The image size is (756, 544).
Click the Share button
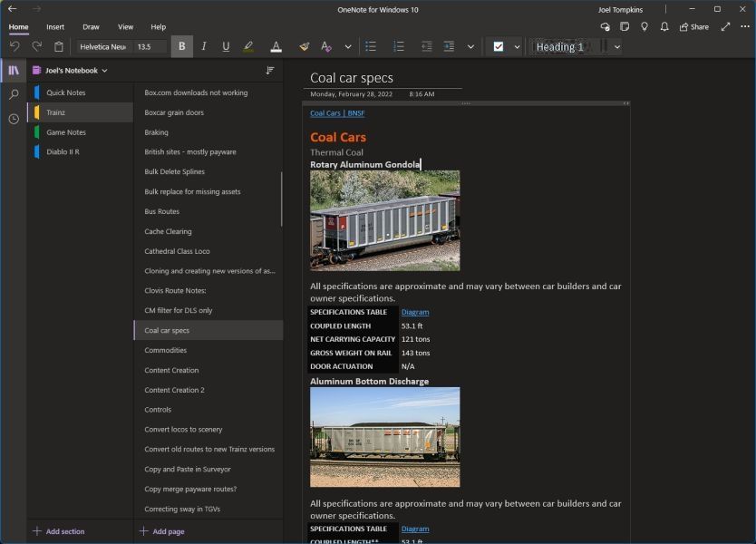(x=694, y=27)
